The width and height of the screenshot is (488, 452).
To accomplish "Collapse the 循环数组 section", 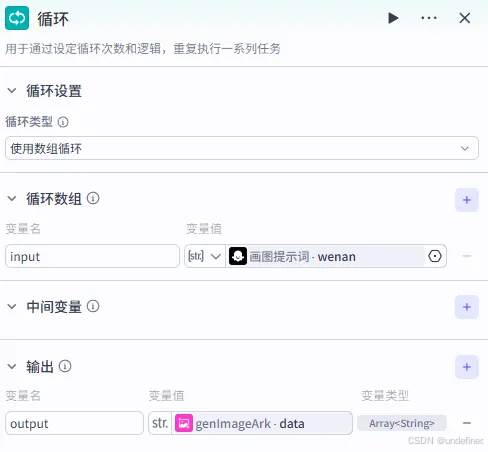I will (12, 199).
